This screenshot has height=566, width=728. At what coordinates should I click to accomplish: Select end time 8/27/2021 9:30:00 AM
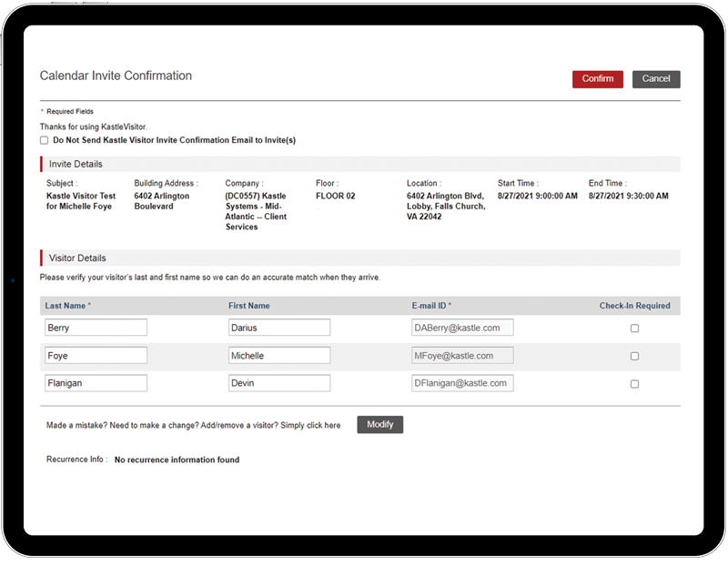point(629,196)
